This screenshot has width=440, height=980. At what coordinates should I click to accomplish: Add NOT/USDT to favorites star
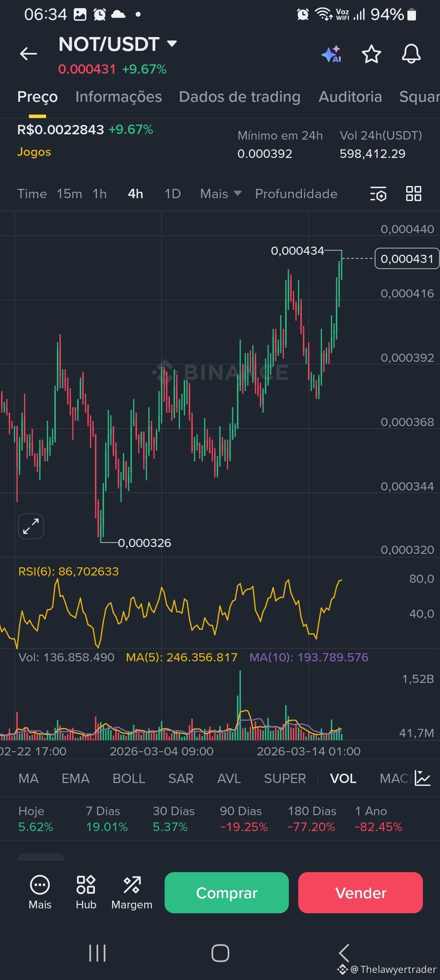click(x=372, y=54)
